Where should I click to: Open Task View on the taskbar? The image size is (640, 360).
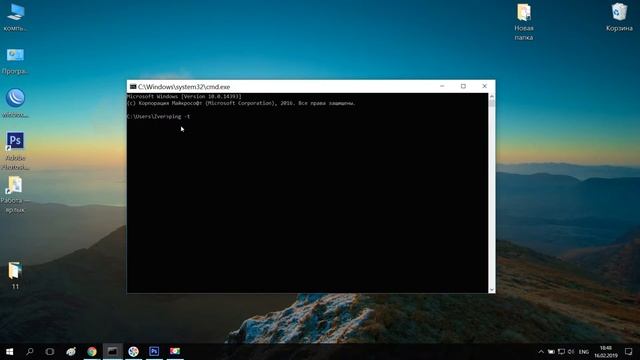[x=50, y=351]
